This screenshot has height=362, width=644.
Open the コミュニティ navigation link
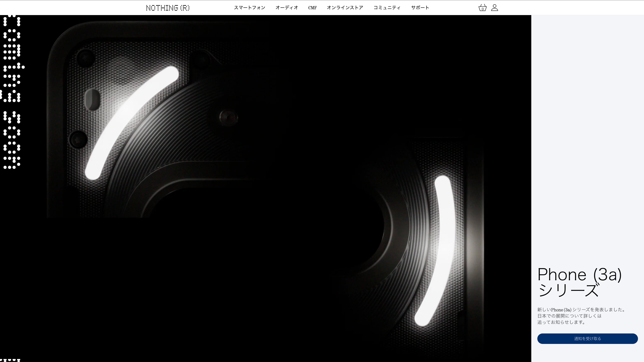click(x=387, y=8)
